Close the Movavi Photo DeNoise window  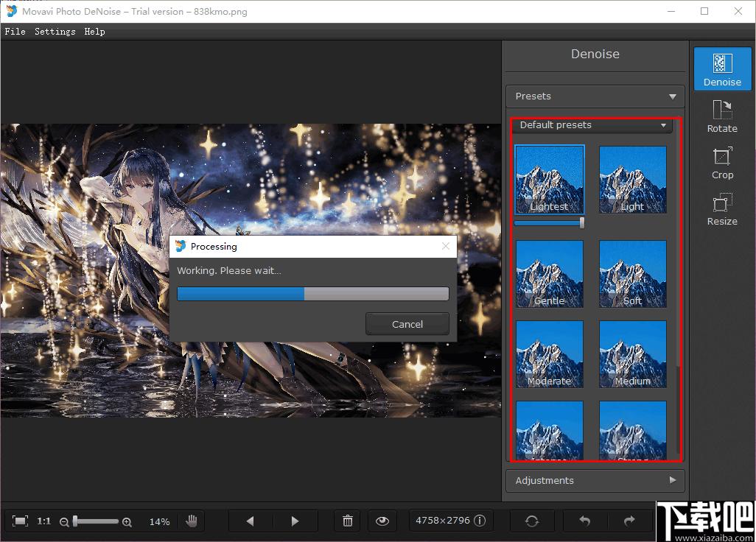tap(738, 11)
